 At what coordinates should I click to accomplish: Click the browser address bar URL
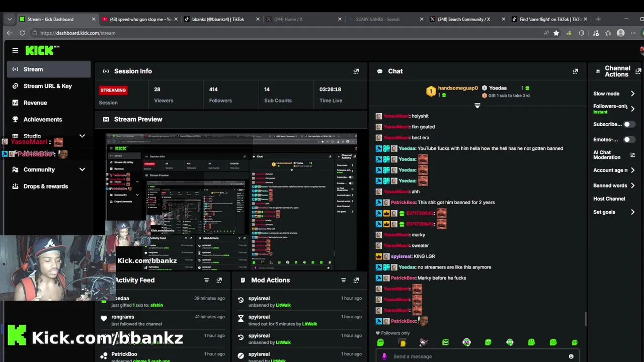click(x=78, y=33)
